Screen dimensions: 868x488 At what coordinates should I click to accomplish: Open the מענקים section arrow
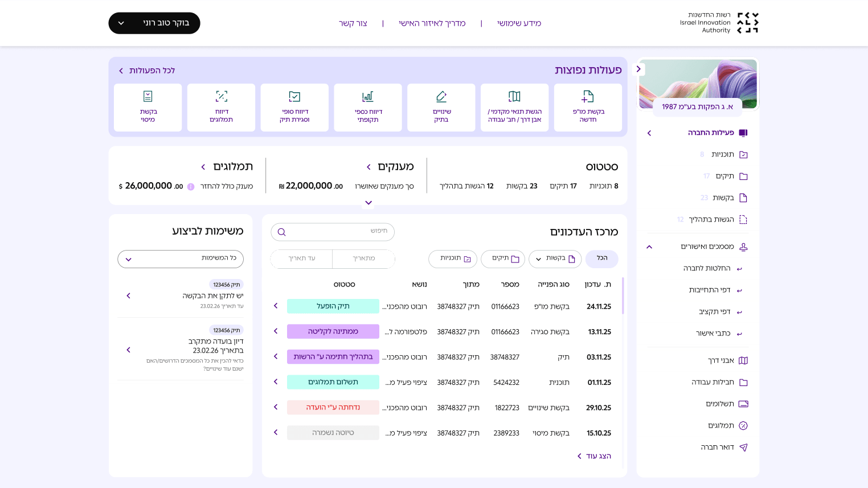click(x=369, y=167)
